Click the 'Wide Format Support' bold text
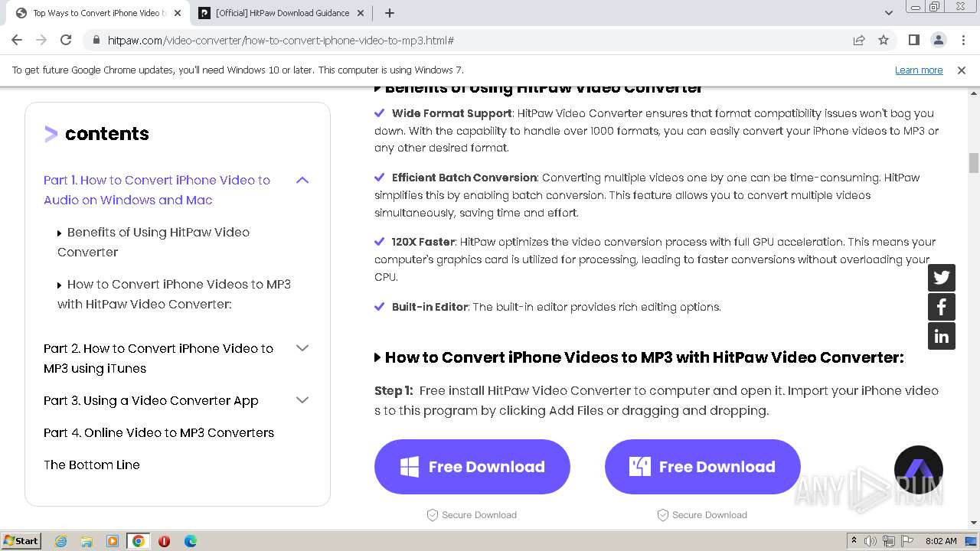 coord(452,113)
